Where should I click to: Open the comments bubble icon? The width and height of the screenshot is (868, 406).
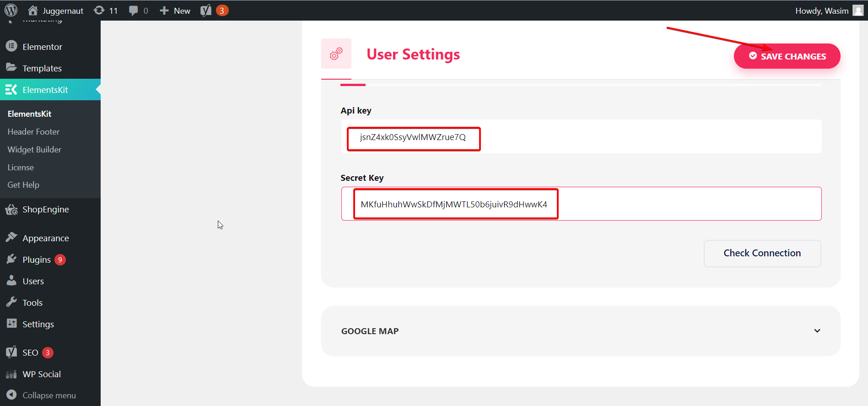133,11
